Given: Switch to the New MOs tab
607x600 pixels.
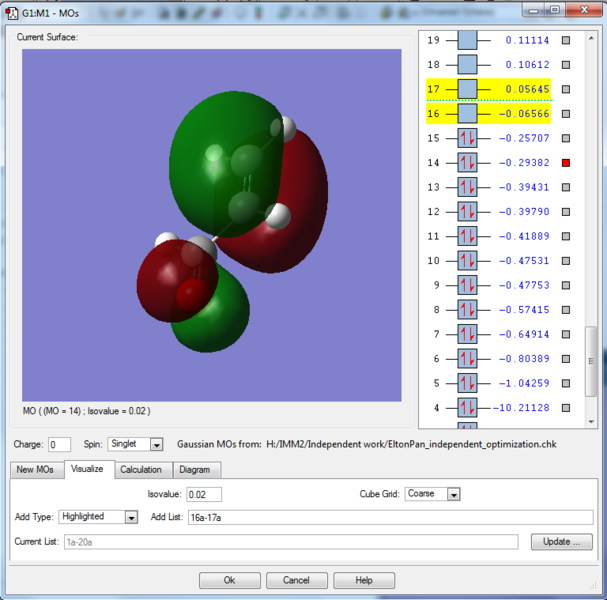Looking at the screenshot, I should [37, 470].
